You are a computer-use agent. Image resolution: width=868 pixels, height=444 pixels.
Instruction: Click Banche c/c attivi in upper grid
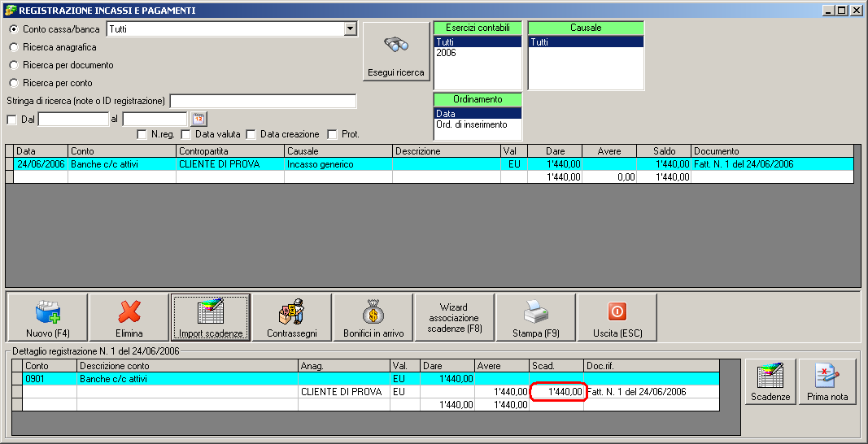coord(122,164)
